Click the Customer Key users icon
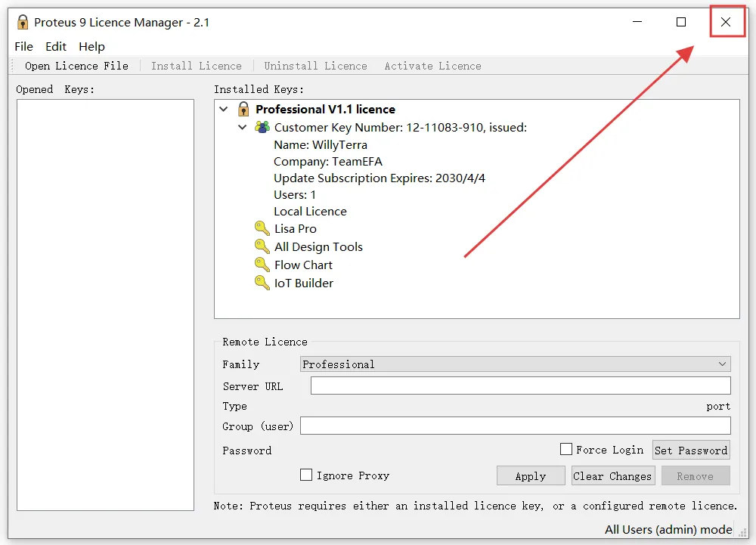 tap(262, 127)
